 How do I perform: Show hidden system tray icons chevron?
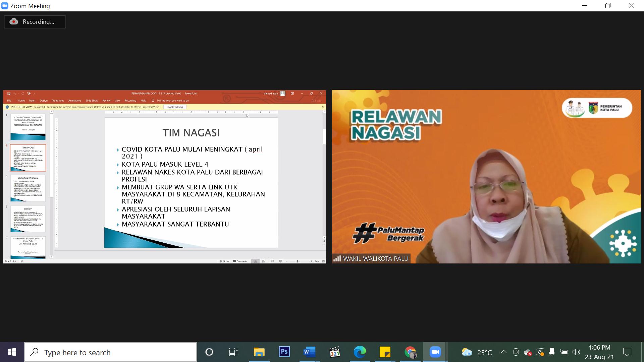(x=503, y=352)
